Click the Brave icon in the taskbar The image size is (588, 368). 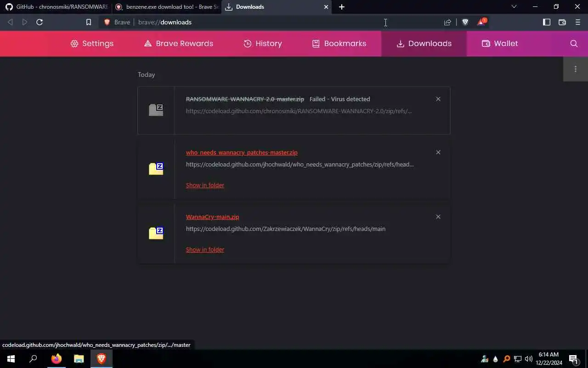coord(102,359)
